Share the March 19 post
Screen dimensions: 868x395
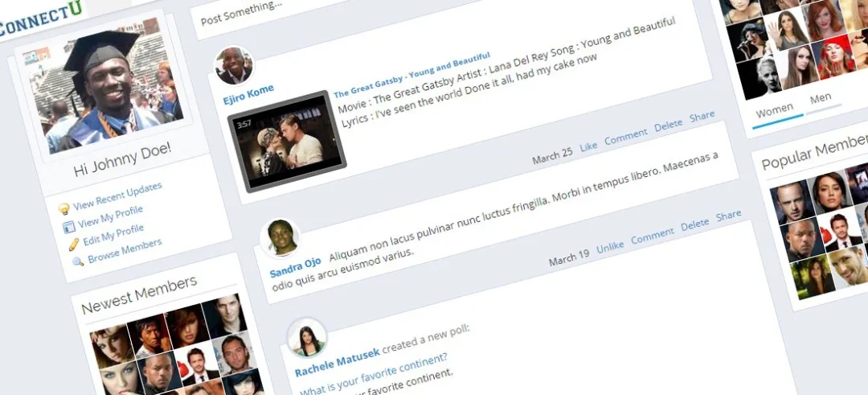[728, 215]
